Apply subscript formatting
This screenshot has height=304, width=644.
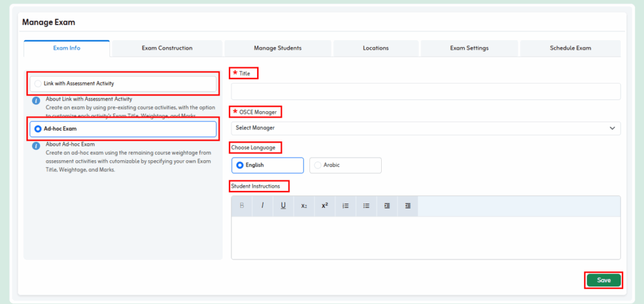coord(304,205)
